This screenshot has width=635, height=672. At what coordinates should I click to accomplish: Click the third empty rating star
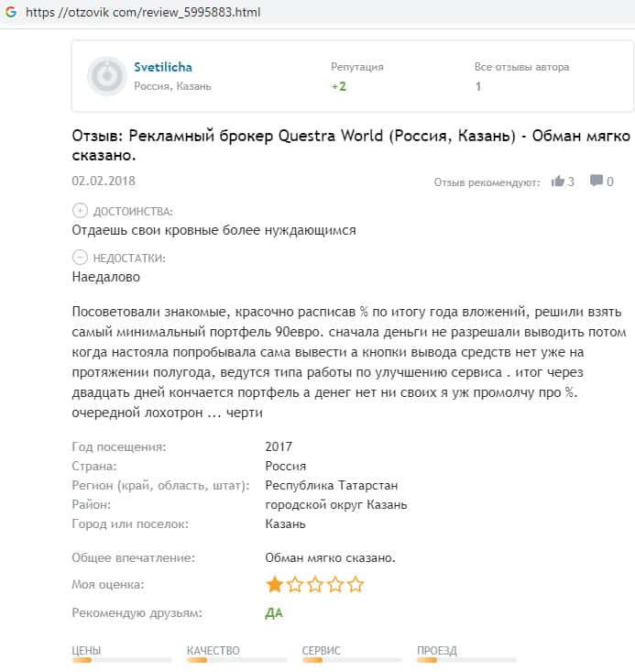click(x=314, y=584)
